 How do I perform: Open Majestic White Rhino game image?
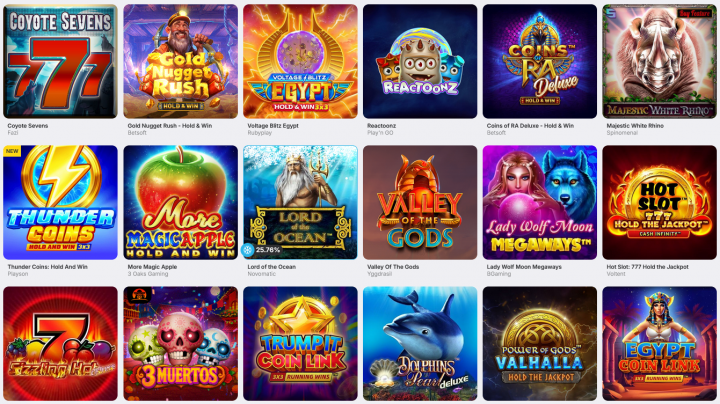(659, 62)
